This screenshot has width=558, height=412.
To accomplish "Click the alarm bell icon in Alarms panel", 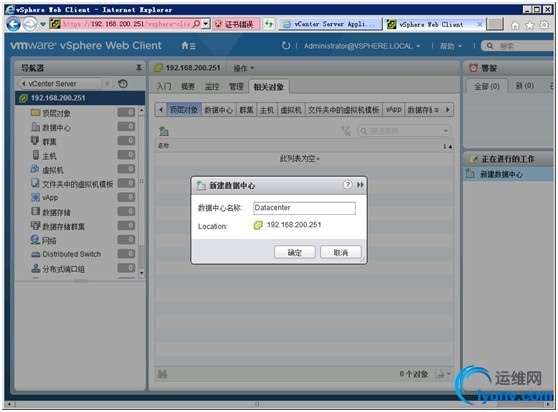I will point(473,68).
